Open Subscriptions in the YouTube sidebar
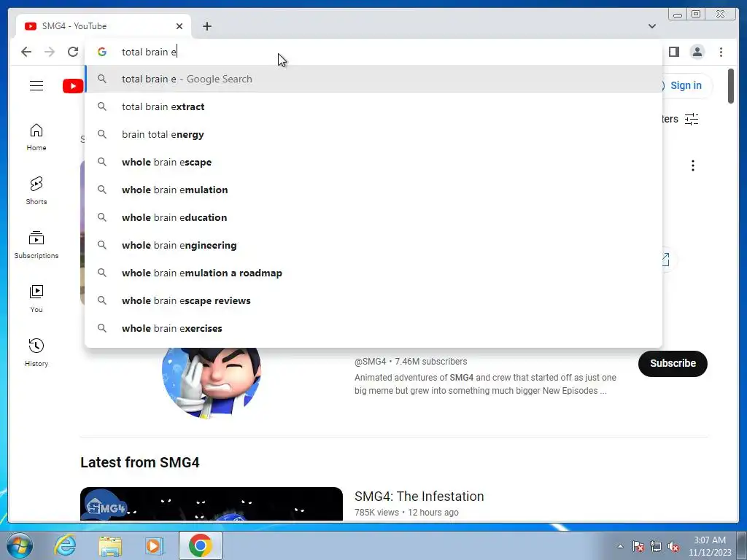 [36, 245]
